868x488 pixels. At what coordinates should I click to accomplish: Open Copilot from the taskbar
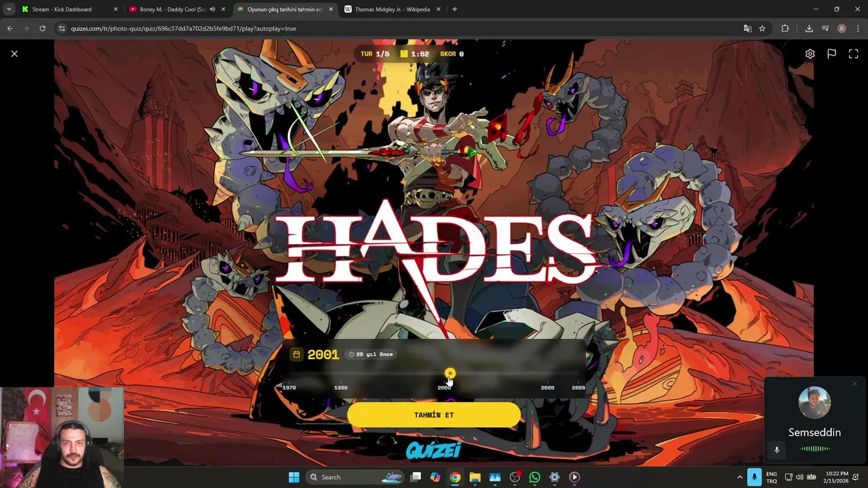click(x=435, y=477)
